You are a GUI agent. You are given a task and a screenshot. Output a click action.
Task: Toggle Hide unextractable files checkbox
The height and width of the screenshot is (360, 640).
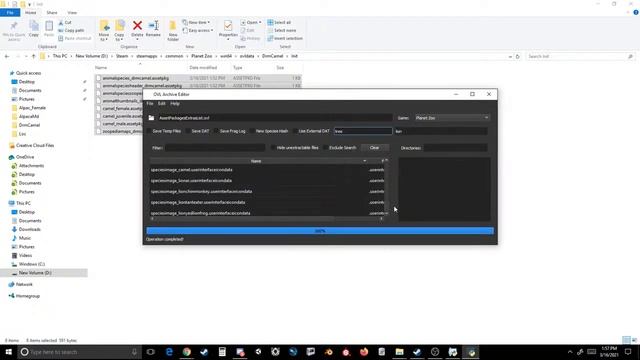click(x=273, y=148)
